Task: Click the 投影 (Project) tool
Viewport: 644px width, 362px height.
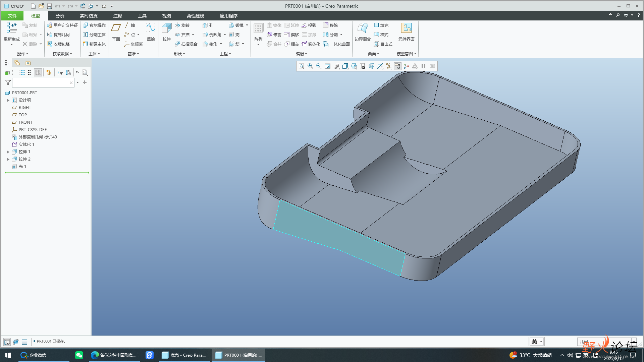Action: pyautogui.click(x=309, y=25)
